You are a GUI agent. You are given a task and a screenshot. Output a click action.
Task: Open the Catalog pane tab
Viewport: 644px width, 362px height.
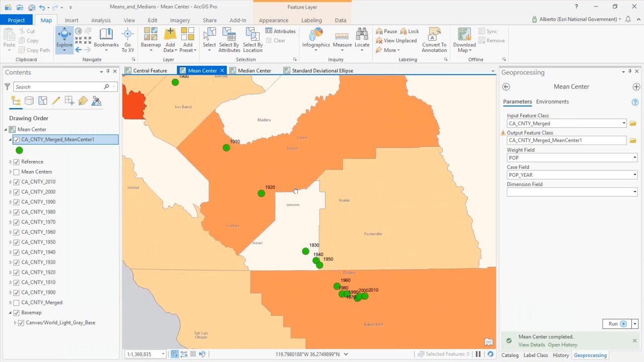pyautogui.click(x=510, y=355)
